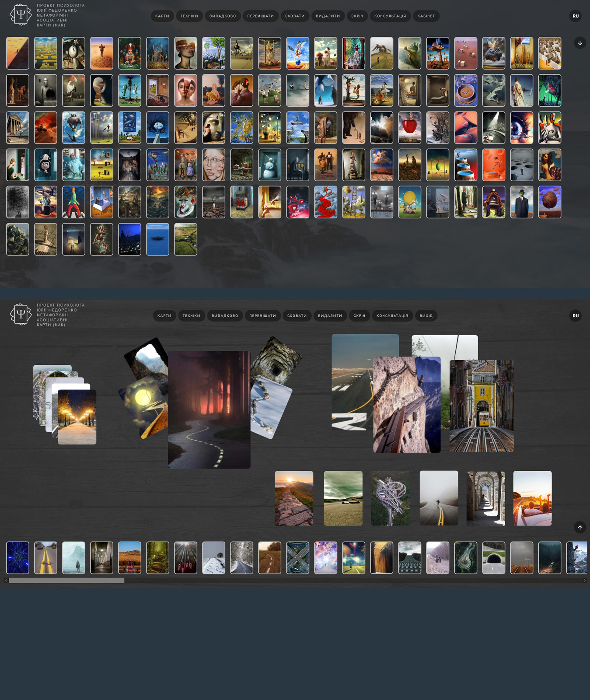Viewport: 590px width, 700px height.
Task: Choose the hourglass card
Action: pos(270,53)
